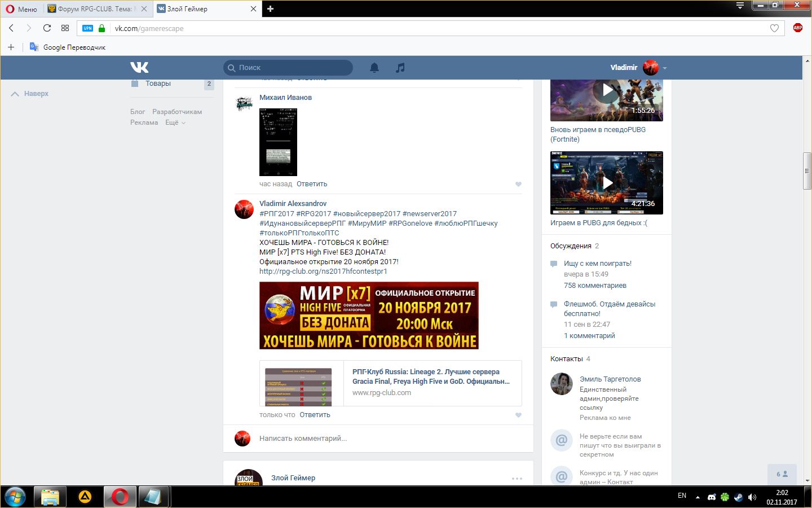
Task: Reload the page with the refresh icon
Action: tap(47, 28)
